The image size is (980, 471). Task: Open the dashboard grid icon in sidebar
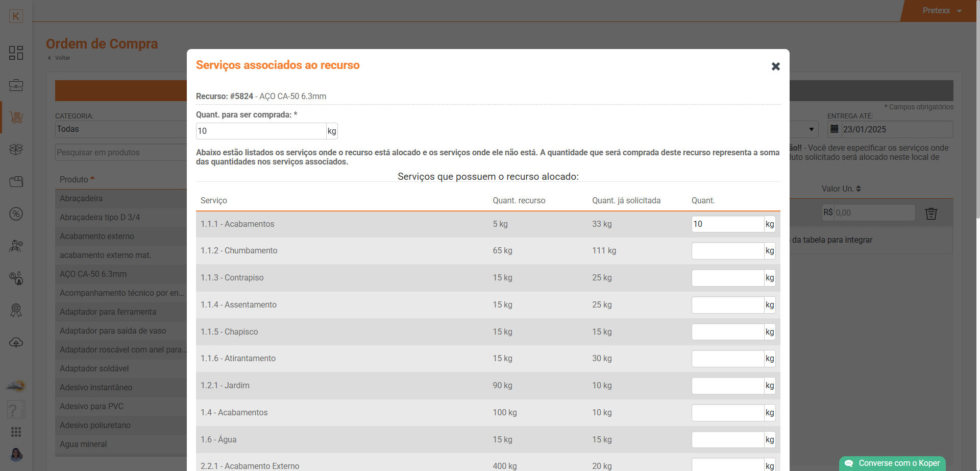(x=16, y=53)
